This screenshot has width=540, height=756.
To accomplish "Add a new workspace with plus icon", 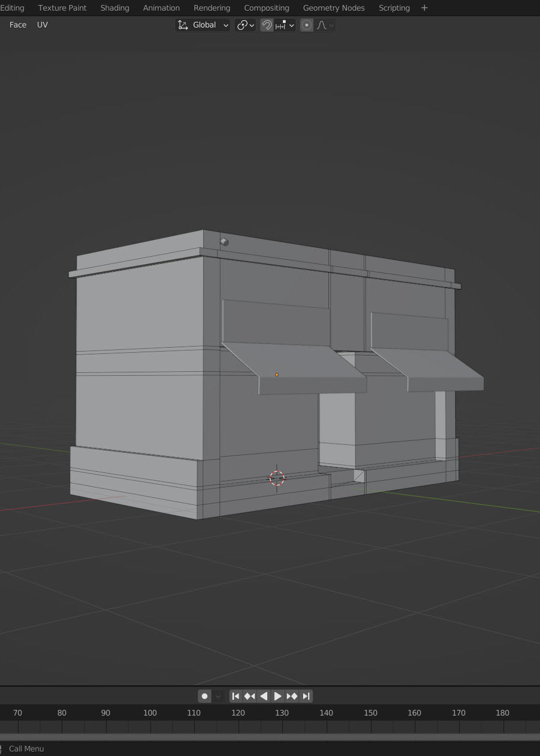I will click(x=424, y=8).
